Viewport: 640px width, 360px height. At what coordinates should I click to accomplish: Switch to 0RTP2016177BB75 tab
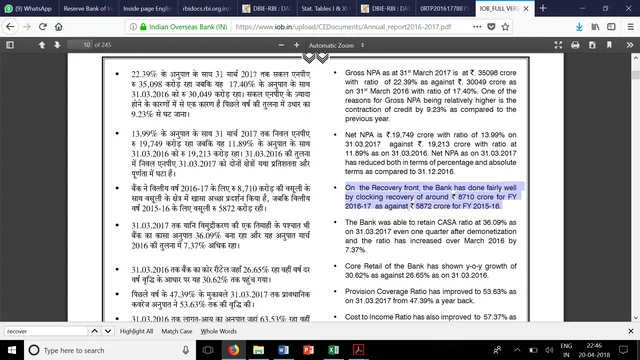(x=444, y=9)
